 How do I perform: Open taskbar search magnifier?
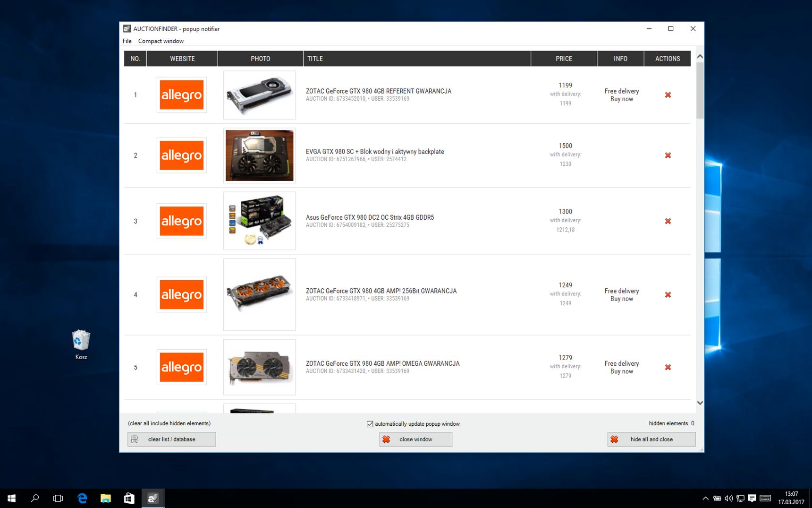35,498
